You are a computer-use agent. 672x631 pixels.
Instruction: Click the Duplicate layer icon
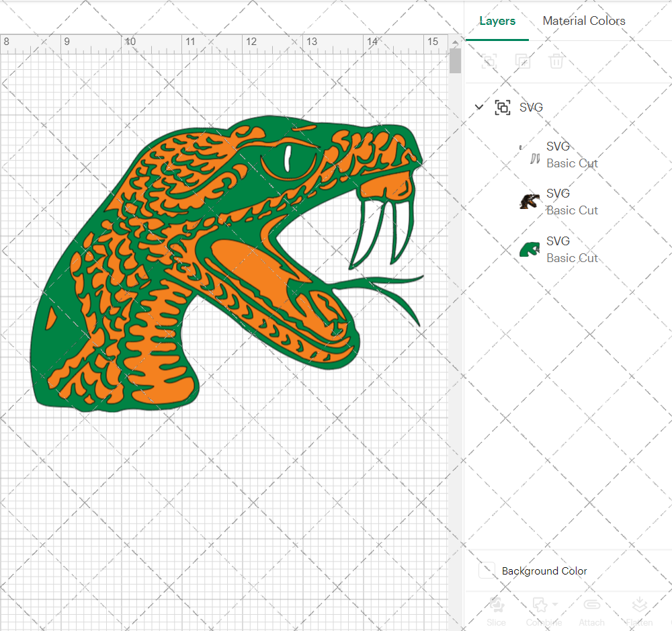coord(522,61)
